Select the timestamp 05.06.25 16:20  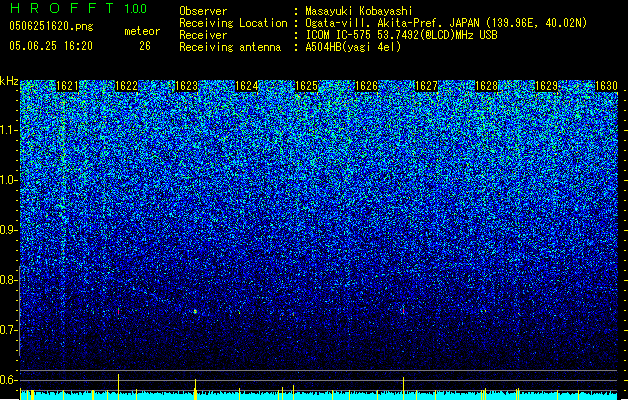(51, 46)
